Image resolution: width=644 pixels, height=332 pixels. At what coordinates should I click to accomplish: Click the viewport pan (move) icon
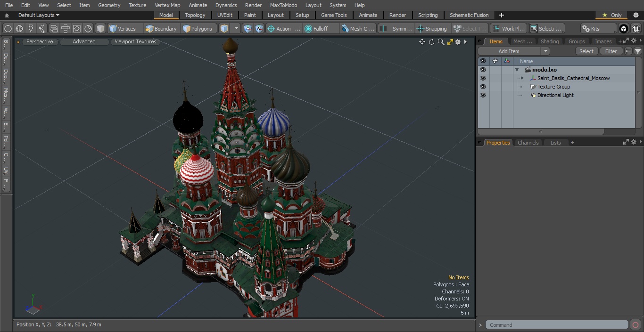click(422, 42)
